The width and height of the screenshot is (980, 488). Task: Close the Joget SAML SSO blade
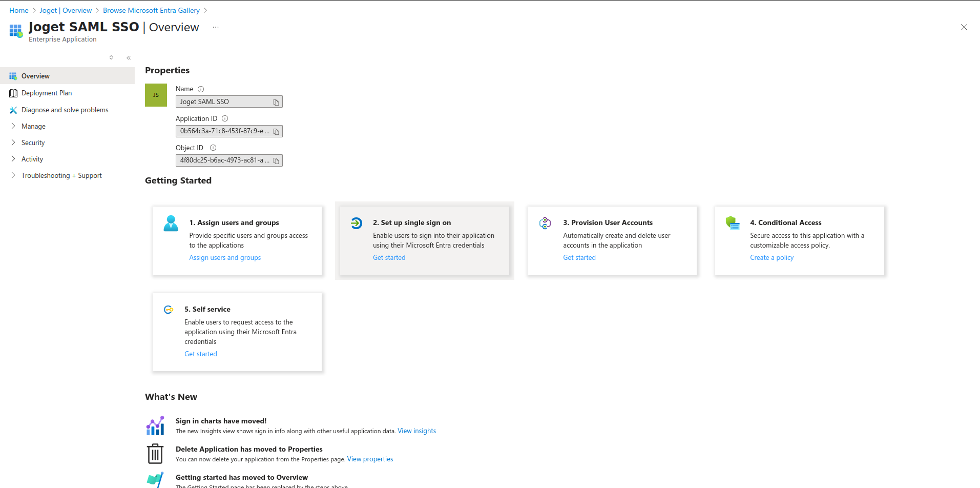[964, 27]
